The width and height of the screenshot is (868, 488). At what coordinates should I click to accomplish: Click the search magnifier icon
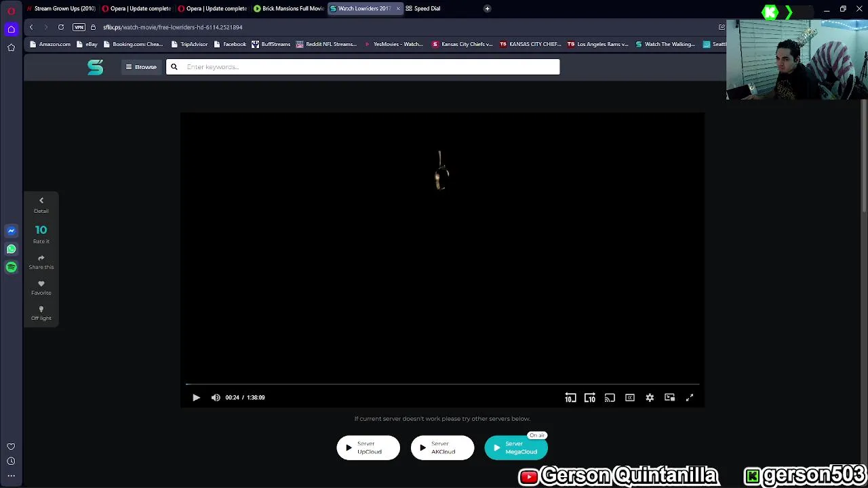(174, 67)
